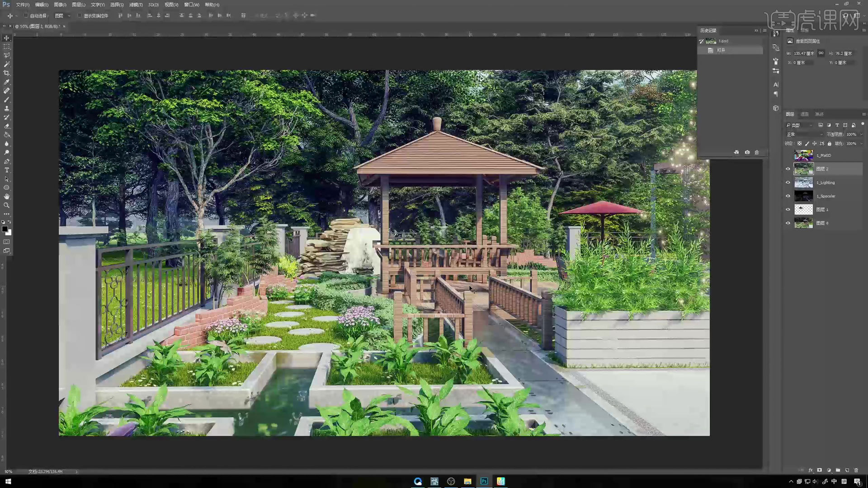This screenshot has width=868, height=488.
Task: Select the Polygonal Lasso tool
Action: click(6, 56)
